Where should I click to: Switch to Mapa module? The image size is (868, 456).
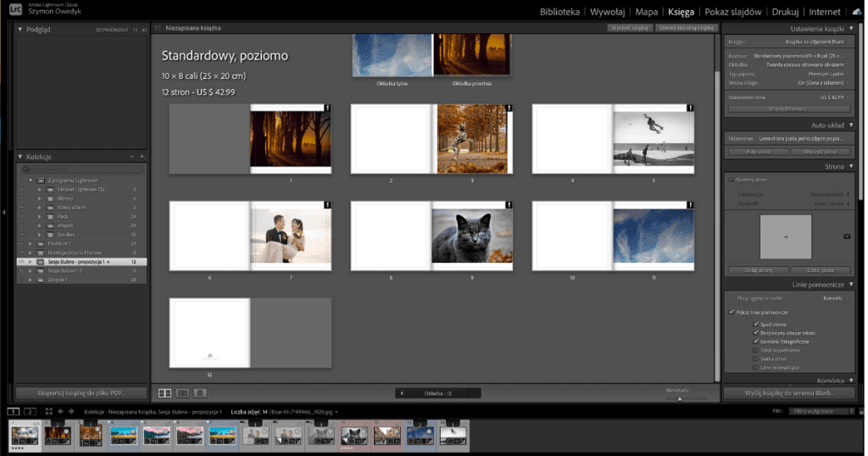coord(647,12)
